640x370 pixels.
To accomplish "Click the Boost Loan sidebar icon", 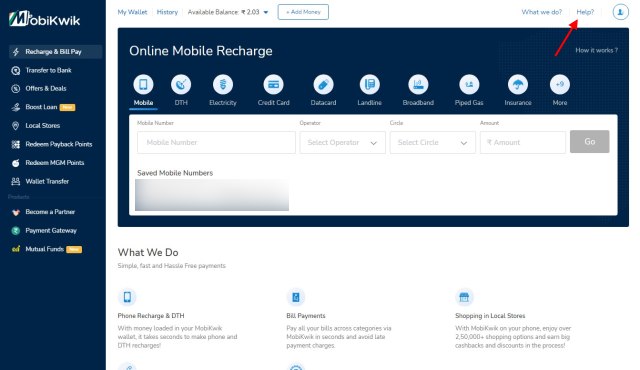I will tap(16, 107).
